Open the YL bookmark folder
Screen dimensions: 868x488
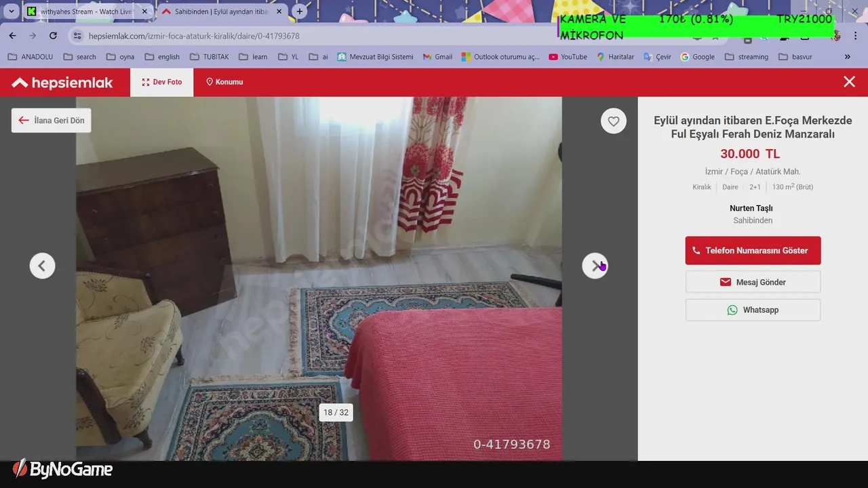click(x=288, y=57)
